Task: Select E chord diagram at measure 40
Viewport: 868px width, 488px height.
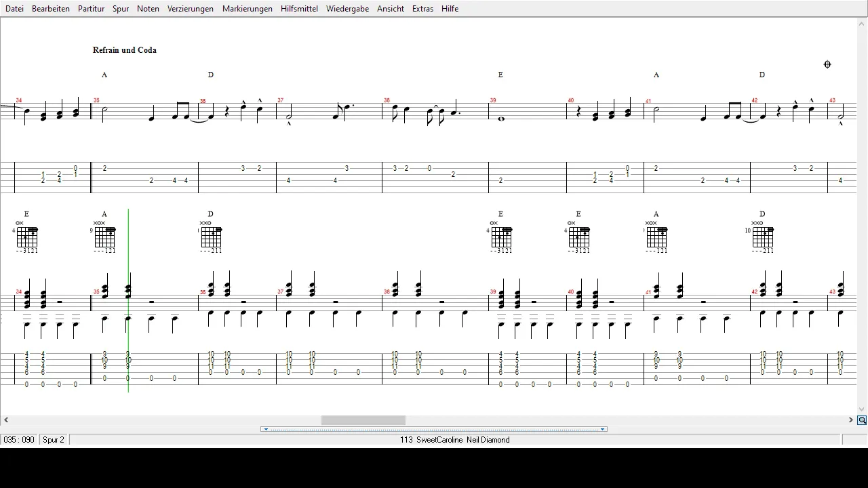Action: pyautogui.click(x=578, y=237)
